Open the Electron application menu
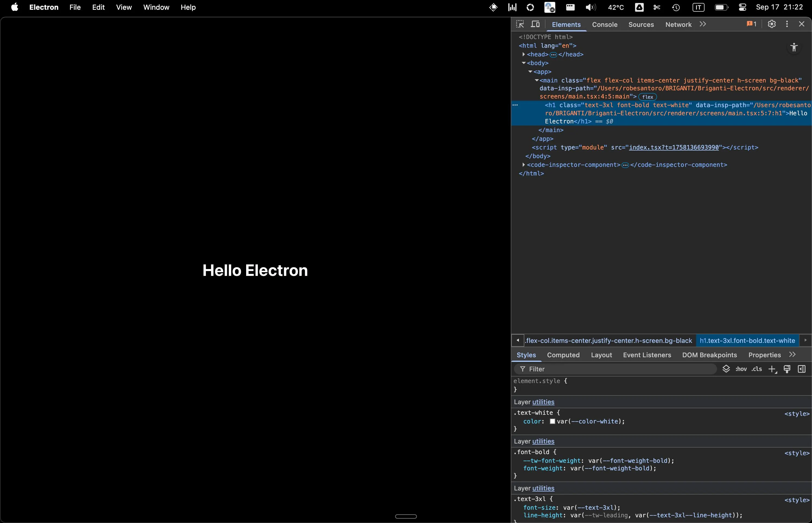This screenshot has width=812, height=523. tap(44, 7)
